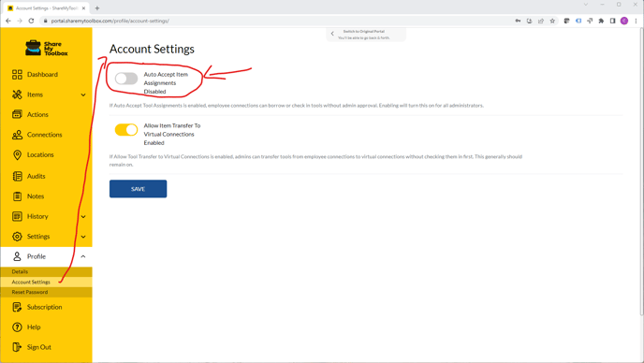Open the Notes clipboard icon

pos(17,196)
